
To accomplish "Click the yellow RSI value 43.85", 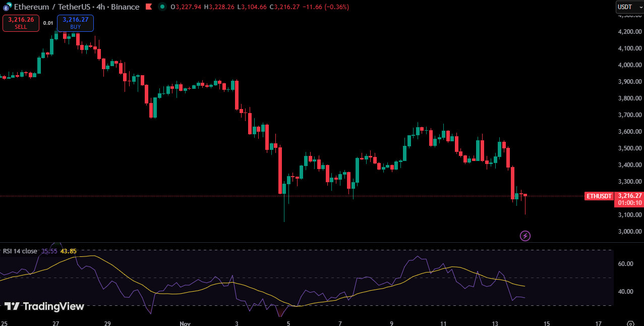I will pyautogui.click(x=68, y=251).
